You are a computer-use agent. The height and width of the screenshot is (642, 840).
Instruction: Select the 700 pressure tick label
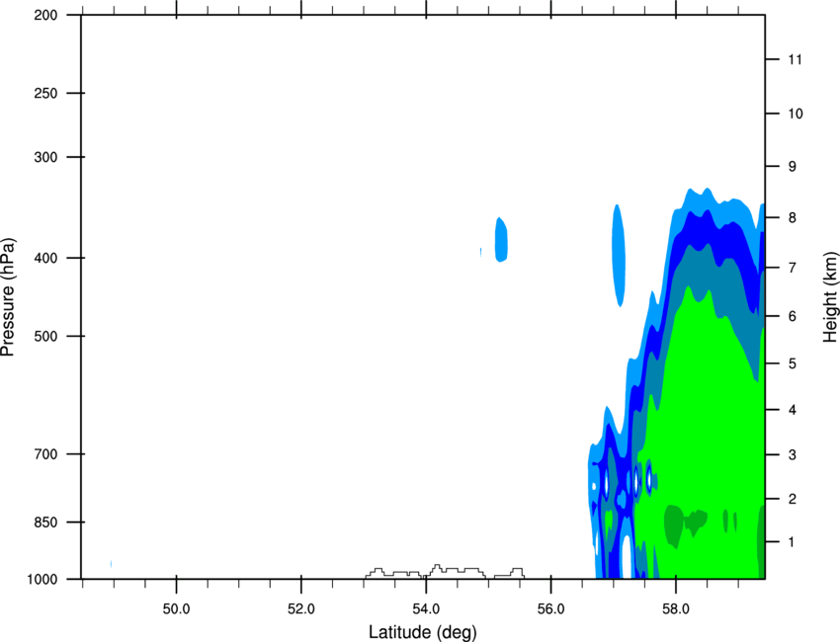(x=45, y=454)
